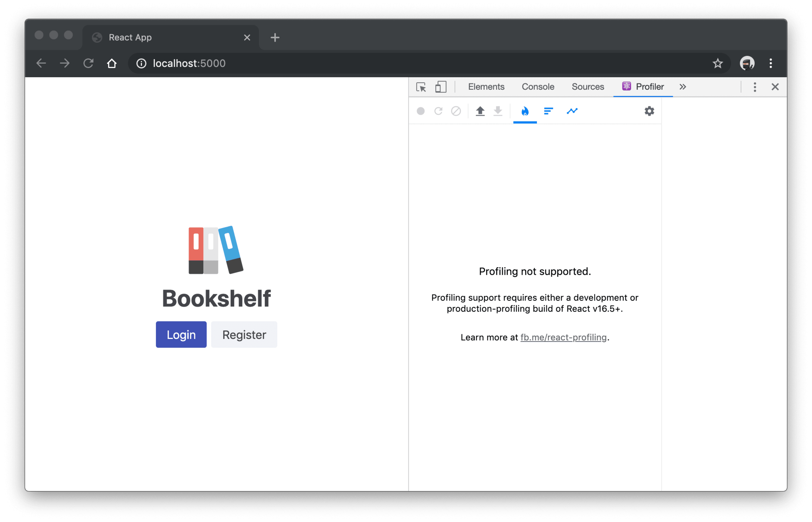This screenshot has width=812, height=522.
Task: Select the Flamegraph chart tab
Action: pyautogui.click(x=525, y=111)
